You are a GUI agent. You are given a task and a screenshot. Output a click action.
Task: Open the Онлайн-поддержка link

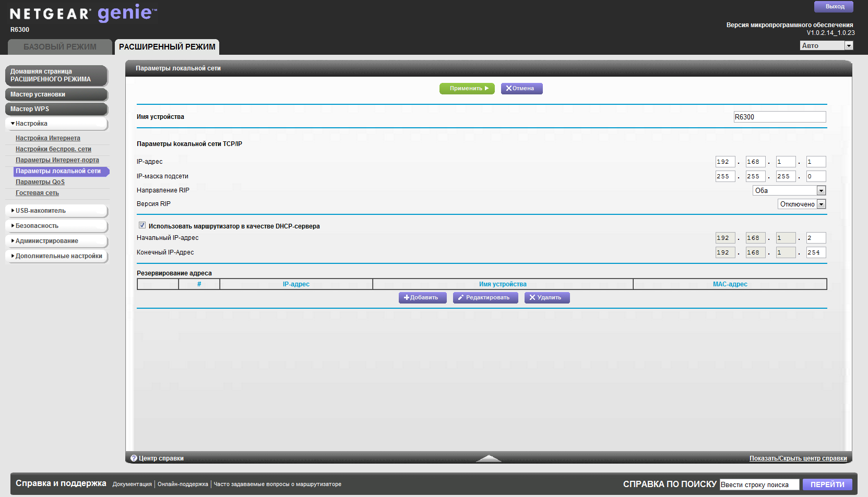183,484
